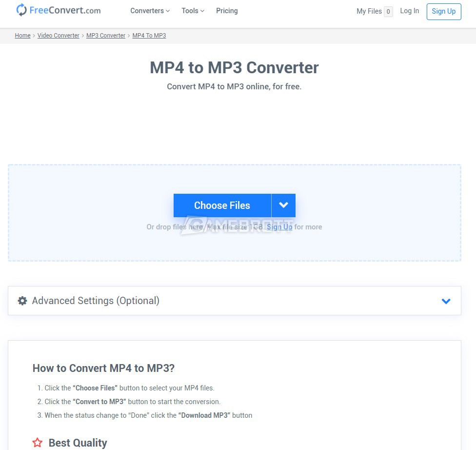Open MP3 Converter breadcrumb link
The image size is (476, 450).
(x=106, y=36)
